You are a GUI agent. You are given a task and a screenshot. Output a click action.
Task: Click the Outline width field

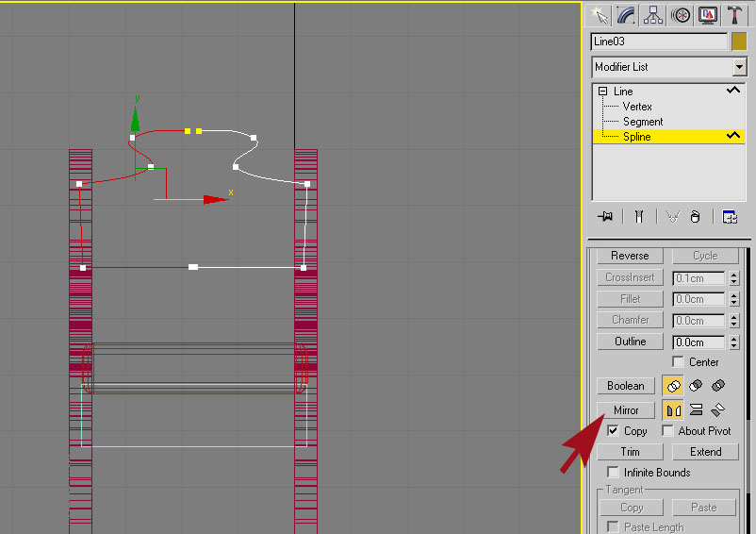click(x=698, y=342)
